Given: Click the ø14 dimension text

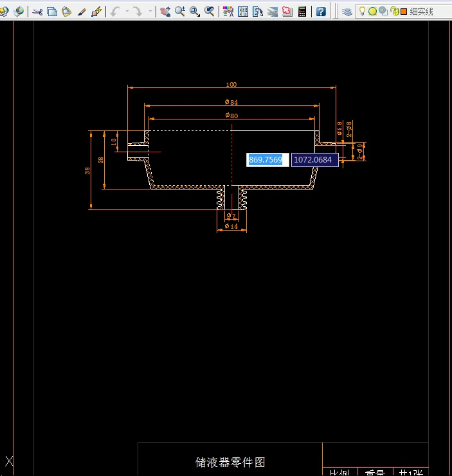Looking at the screenshot, I should tap(231, 226).
